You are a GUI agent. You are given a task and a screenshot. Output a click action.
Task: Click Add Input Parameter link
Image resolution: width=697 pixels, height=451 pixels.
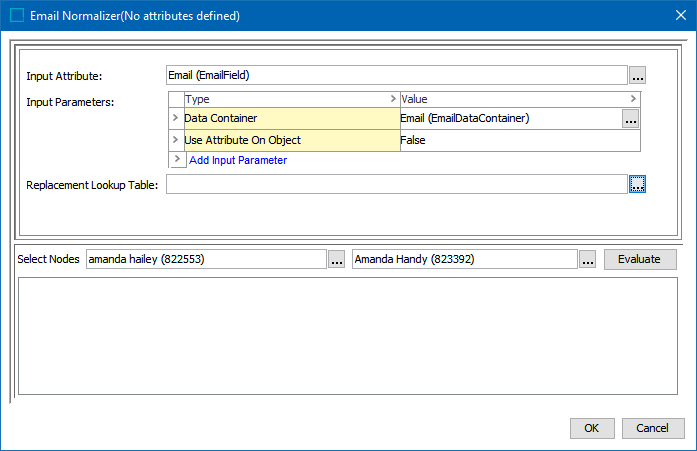coord(238,160)
